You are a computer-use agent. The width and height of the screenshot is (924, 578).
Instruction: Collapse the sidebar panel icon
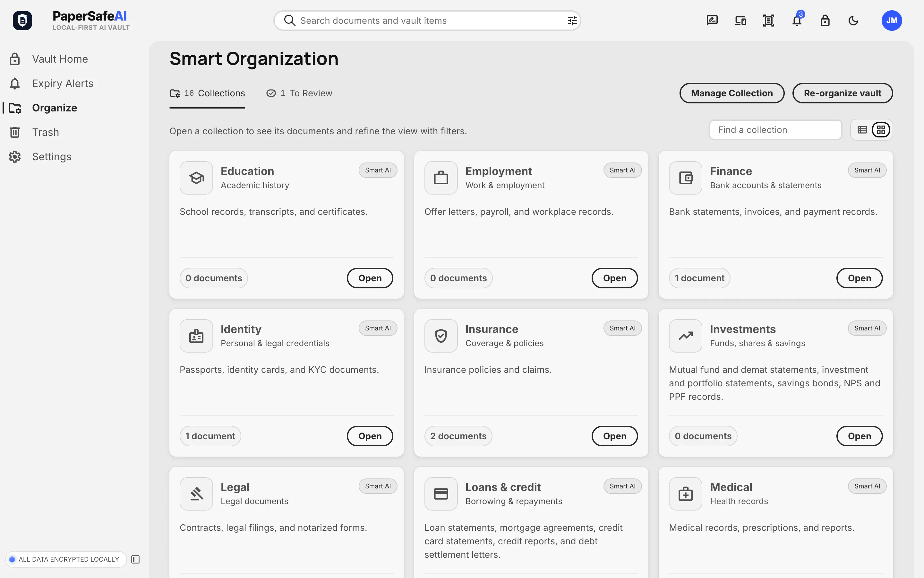[135, 559]
